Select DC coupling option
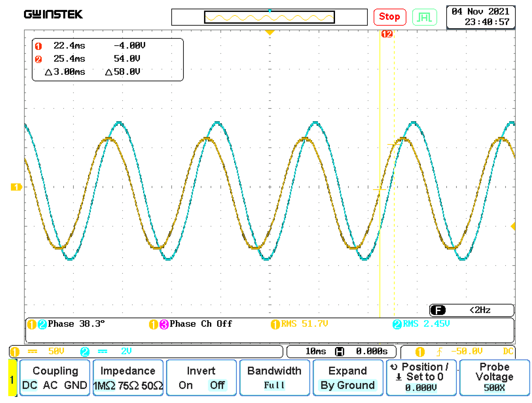The width and height of the screenshot is (532, 403). (30, 385)
